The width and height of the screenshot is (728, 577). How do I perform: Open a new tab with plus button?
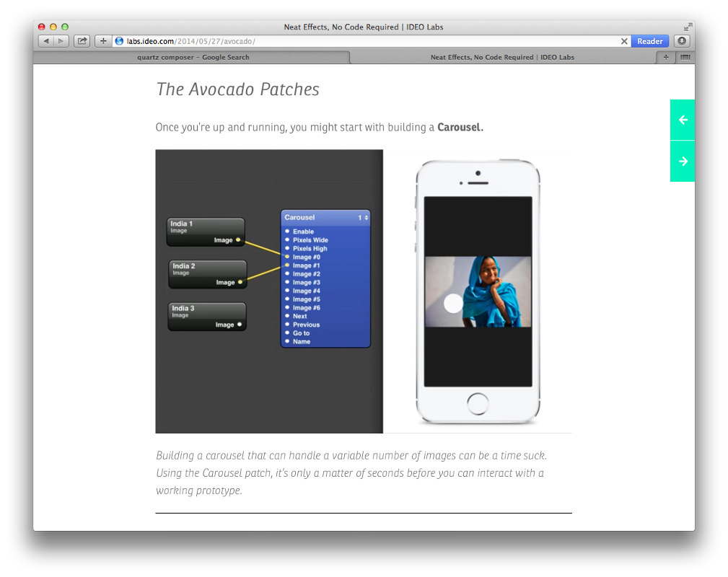click(666, 57)
